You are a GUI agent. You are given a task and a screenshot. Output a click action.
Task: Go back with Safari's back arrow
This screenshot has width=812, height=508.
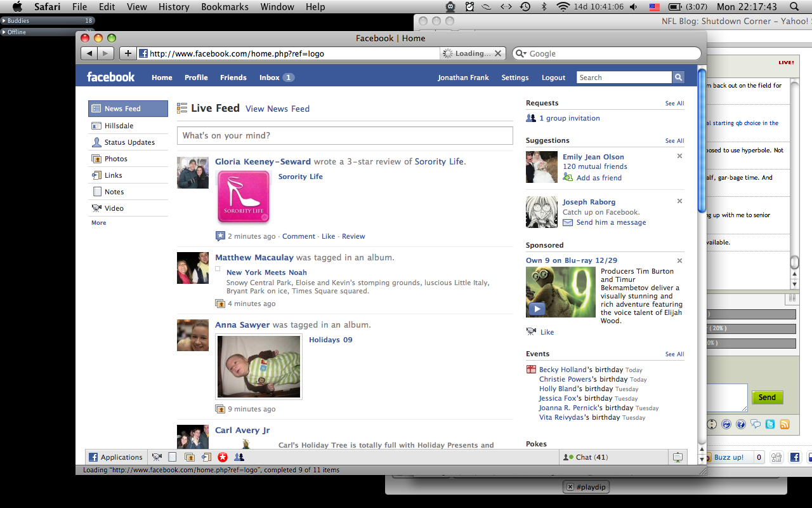89,53
